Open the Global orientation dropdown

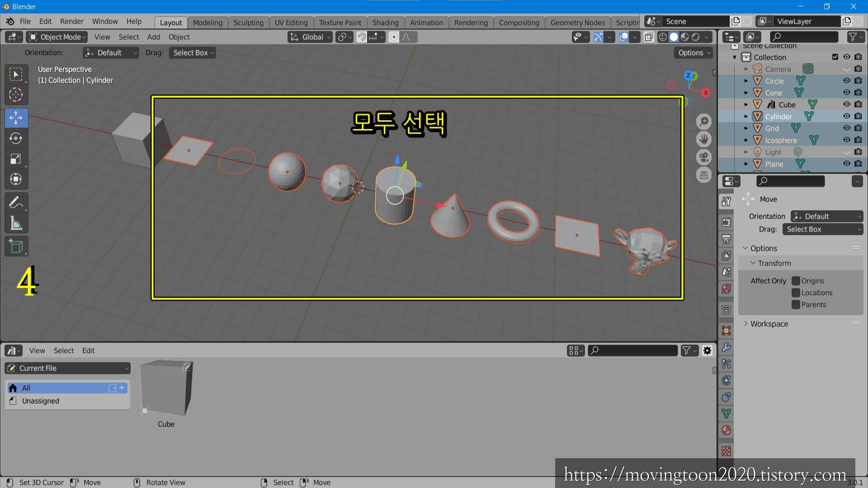[310, 37]
